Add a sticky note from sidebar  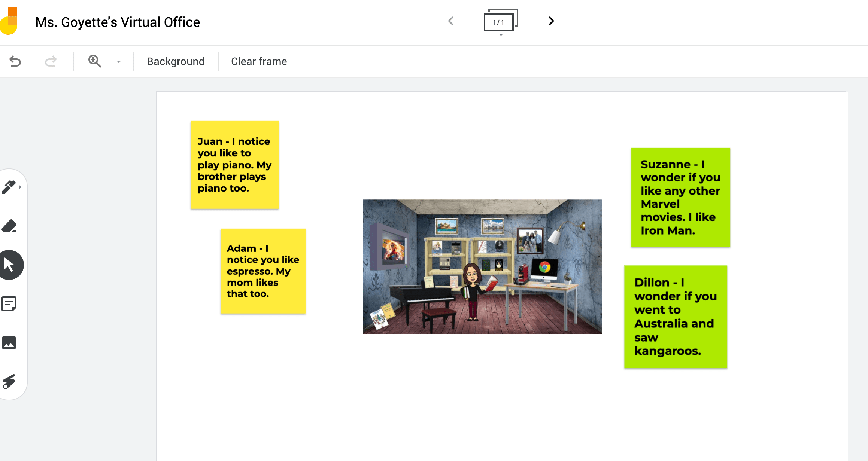[9, 304]
